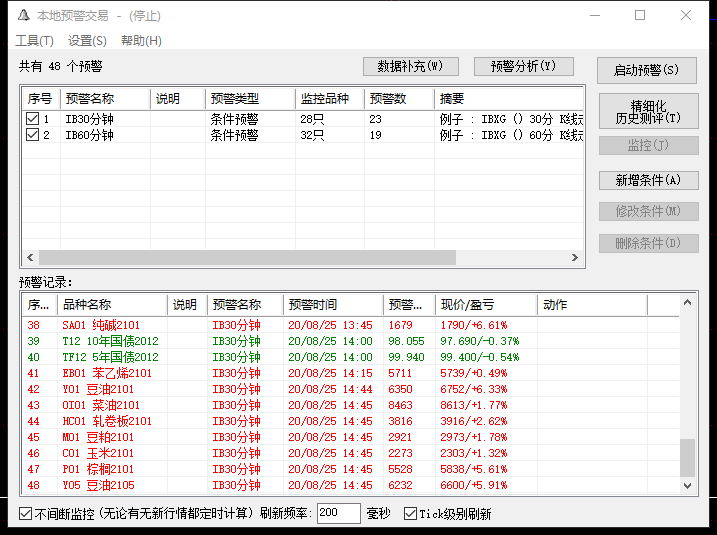Image resolution: width=717 pixels, height=535 pixels.
Task: Click the 启动预警(S) button
Action: point(646,70)
